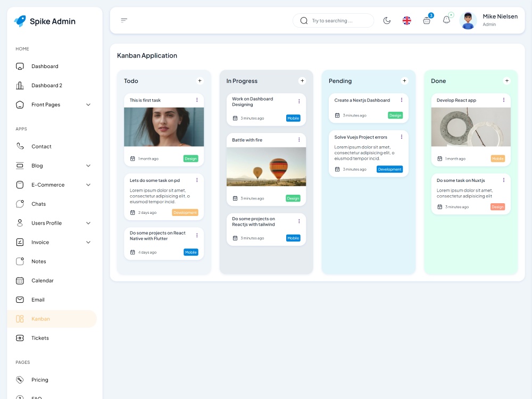Viewport: 532px width, 399px height.
Task: Open options for 'Lets do some task on pd'
Action: click(197, 180)
